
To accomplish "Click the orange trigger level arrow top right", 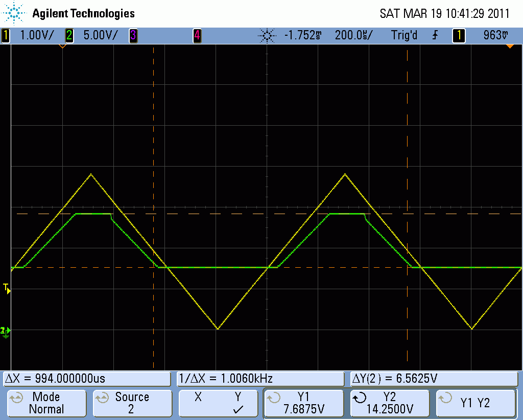I will [510, 46].
